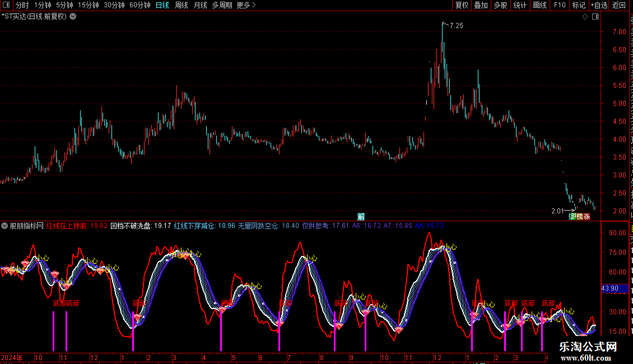The height and width of the screenshot is (364, 633).
Task: Click the 仅供参考: 17.61 value
Action: [325, 226]
